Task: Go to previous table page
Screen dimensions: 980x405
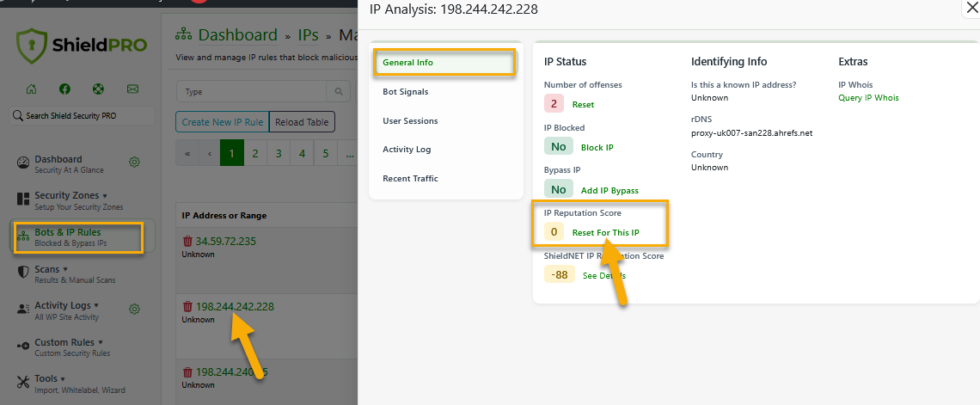Action: click(210, 153)
